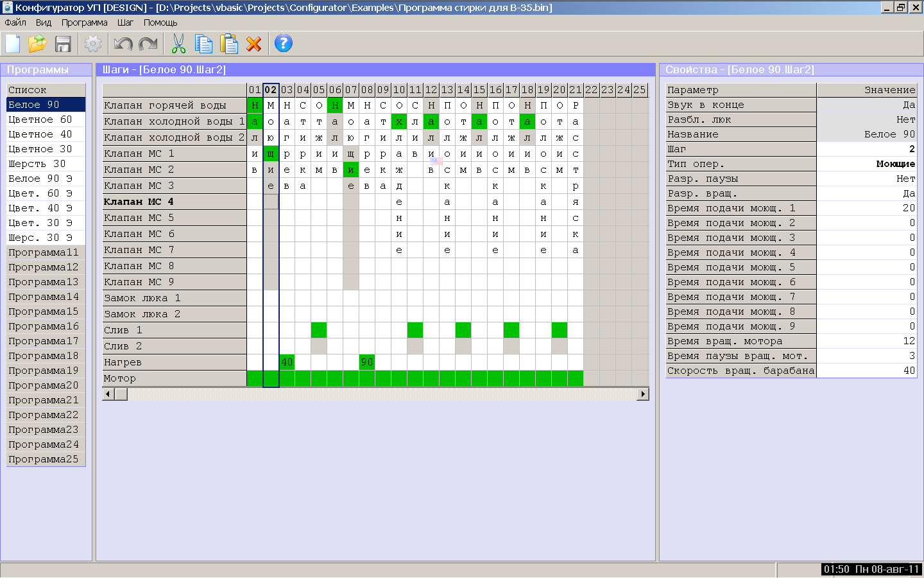Click the Нагрев cell showing 90
This screenshot has width=924, height=578.
coord(367,362)
